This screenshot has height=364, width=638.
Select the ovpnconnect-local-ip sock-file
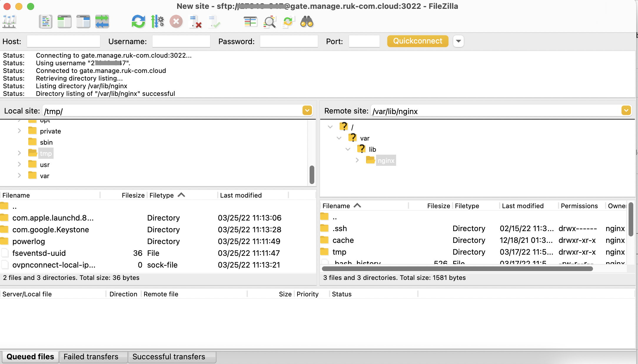[x=158, y=265]
